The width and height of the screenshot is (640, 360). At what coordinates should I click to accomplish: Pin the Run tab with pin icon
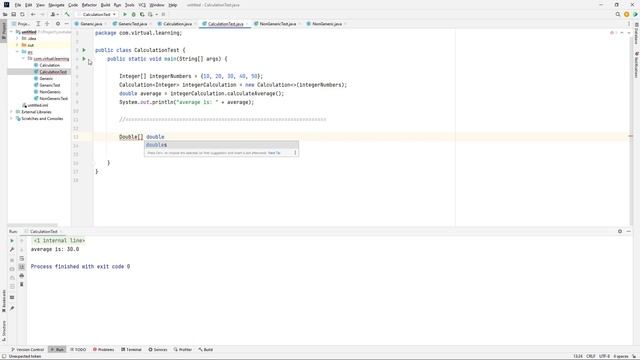point(12,308)
